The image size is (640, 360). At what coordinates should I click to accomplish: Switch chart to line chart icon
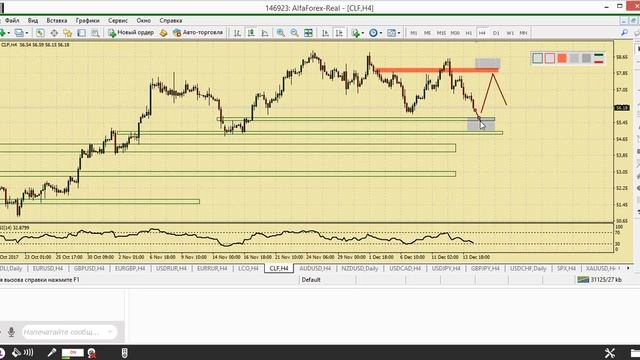(x=265, y=33)
